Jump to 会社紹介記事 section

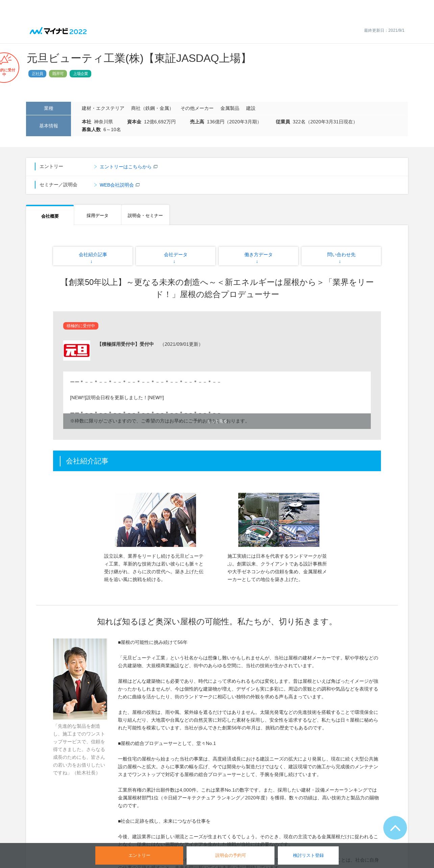(x=93, y=256)
